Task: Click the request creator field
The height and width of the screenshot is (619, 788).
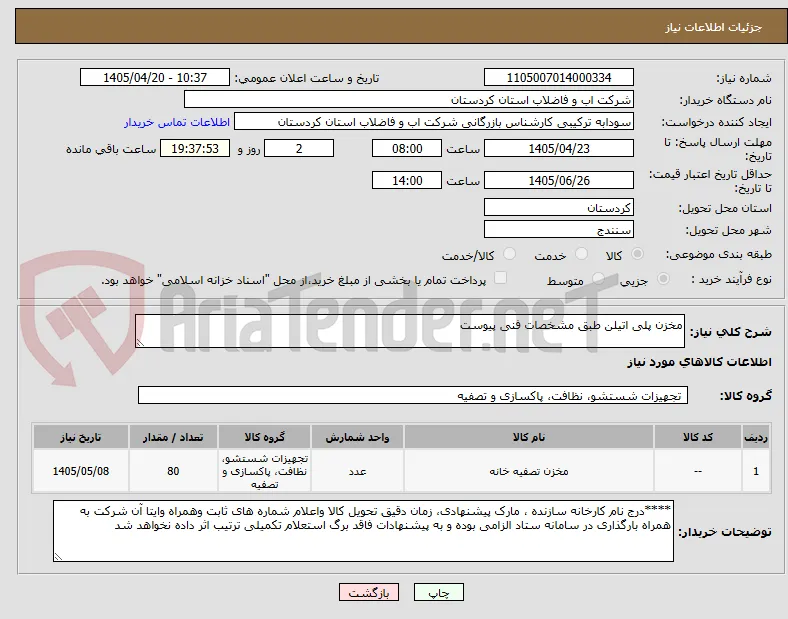Action: coord(434,122)
